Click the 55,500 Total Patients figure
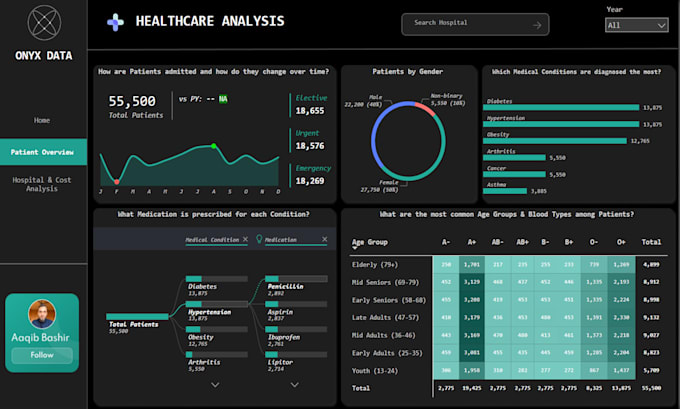Viewport: 680px width, 409px height. pyautogui.click(x=132, y=101)
